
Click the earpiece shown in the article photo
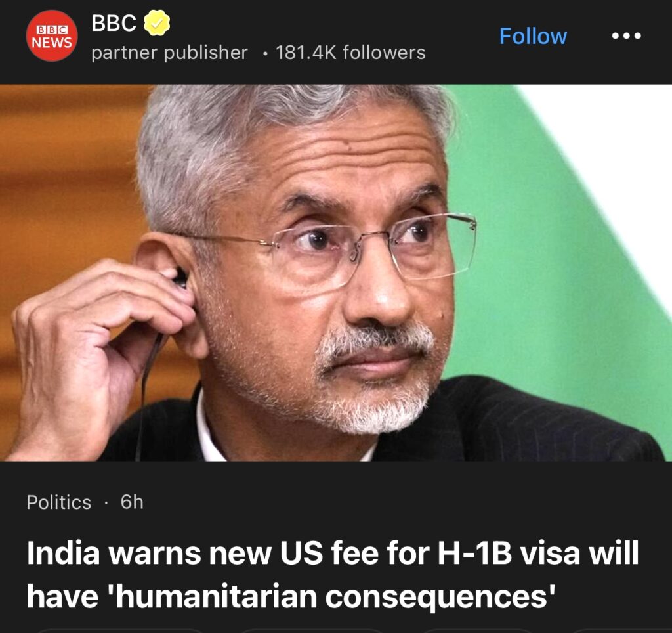(180, 278)
